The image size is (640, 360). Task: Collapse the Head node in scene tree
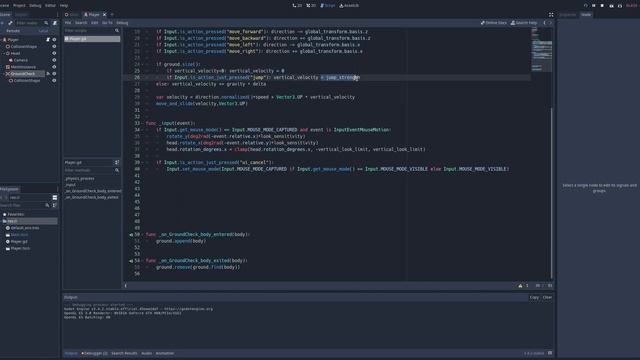click(4, 53)
